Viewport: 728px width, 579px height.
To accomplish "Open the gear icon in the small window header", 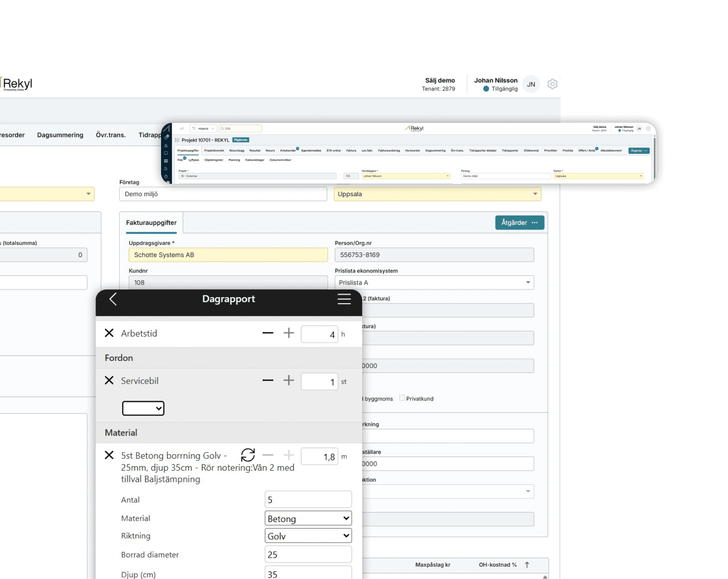I will click(x=648, y=128).
